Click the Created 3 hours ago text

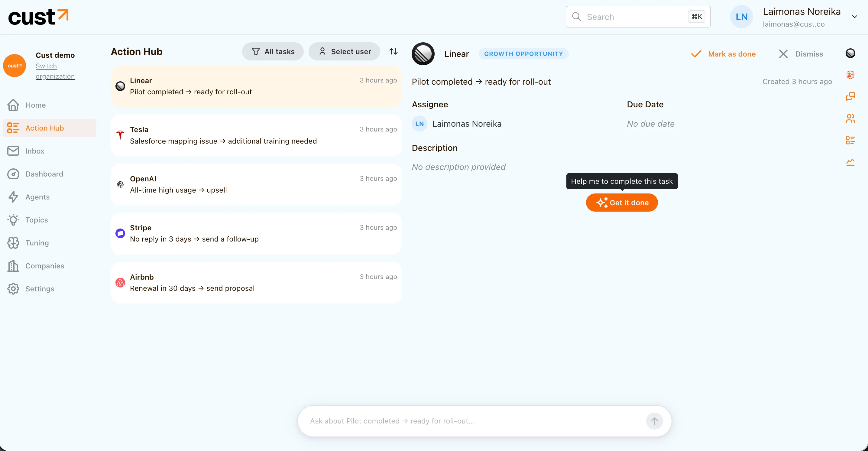[797, 82]
